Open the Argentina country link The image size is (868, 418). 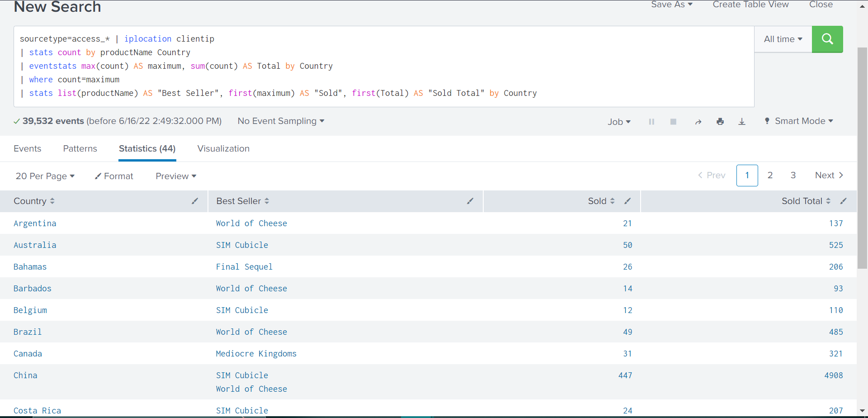tap(35, 223)
